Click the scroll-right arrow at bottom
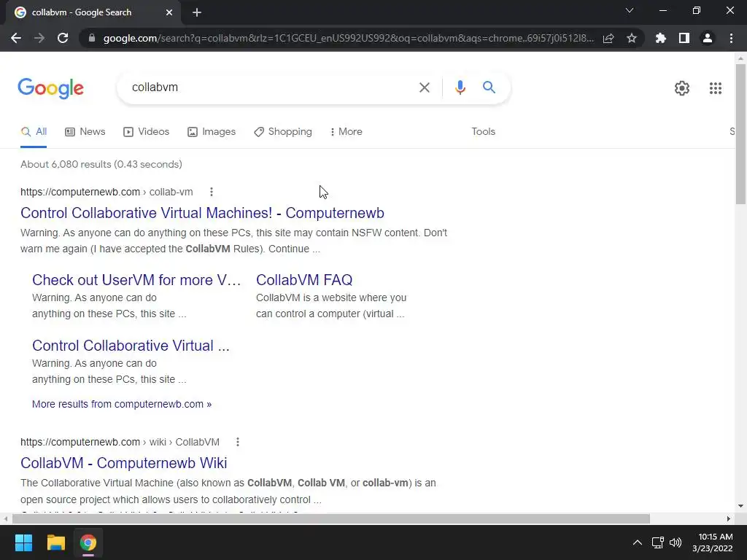The width and height of the screenshot is (747, 560). click(x=728, y=518)
